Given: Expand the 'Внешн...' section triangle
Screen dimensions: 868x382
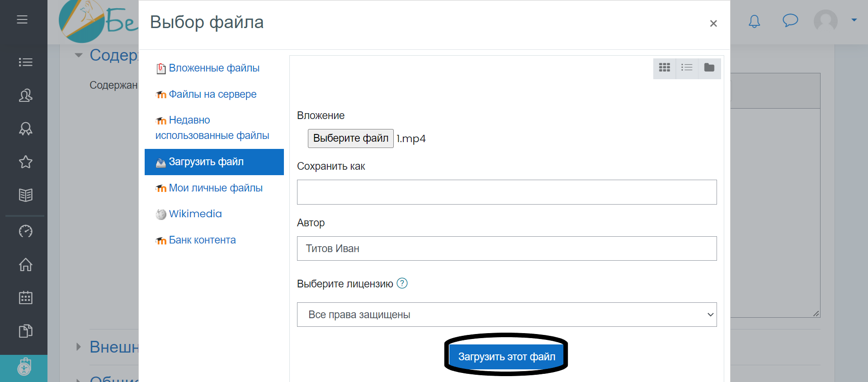Looking at the screenshot, I should click(79, 347).
